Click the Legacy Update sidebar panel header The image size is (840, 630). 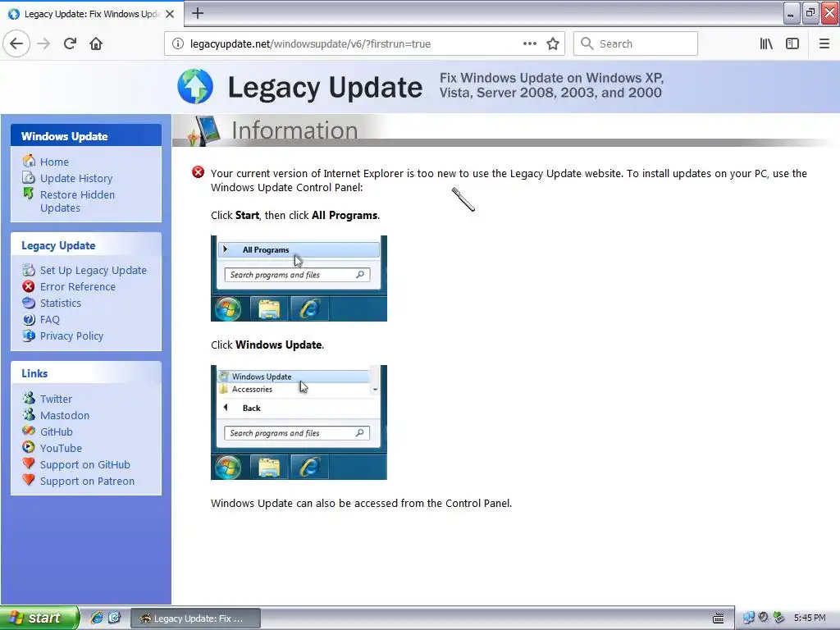[85, 245]
